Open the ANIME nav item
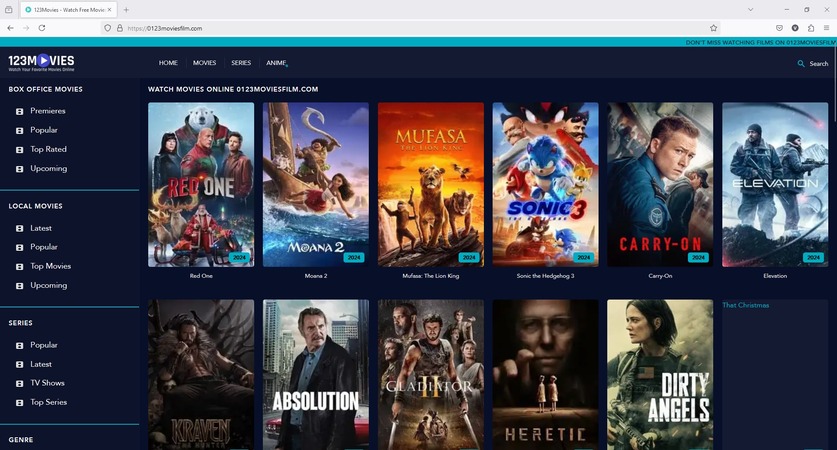Image resolution: width=837 pixels, height=450 pixels. 276,63
